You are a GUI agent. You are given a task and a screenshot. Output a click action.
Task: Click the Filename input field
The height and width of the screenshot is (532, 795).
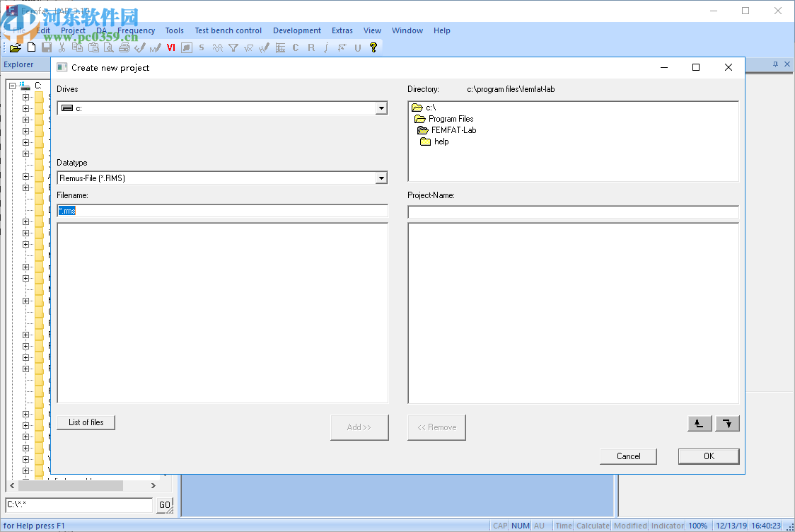point(223,211)
